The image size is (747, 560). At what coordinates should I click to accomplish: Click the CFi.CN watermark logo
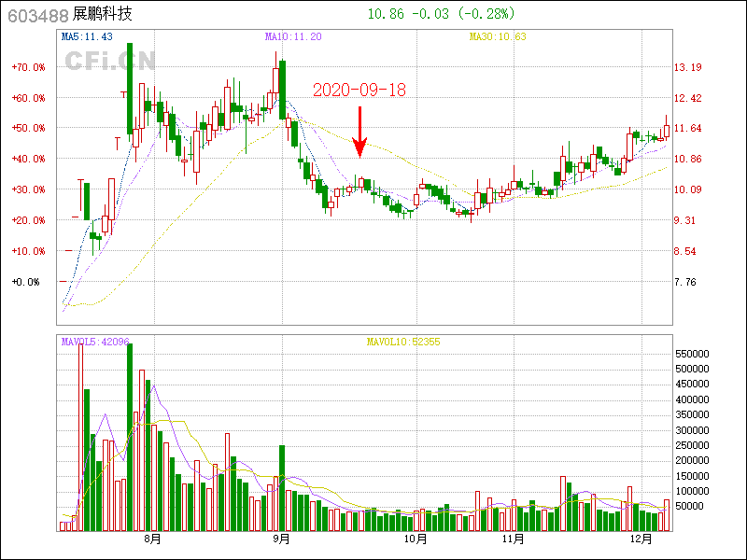pyautogui.click(x=109, y=60)
